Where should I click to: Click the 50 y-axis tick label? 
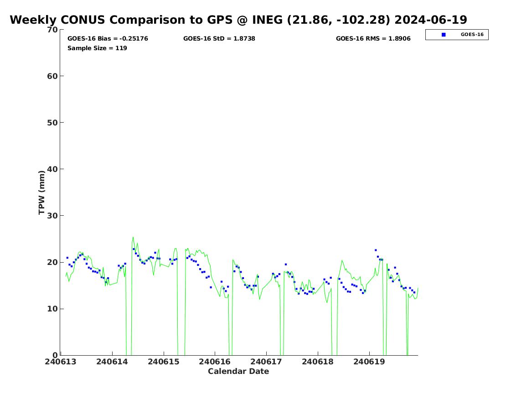pos(52,123)
